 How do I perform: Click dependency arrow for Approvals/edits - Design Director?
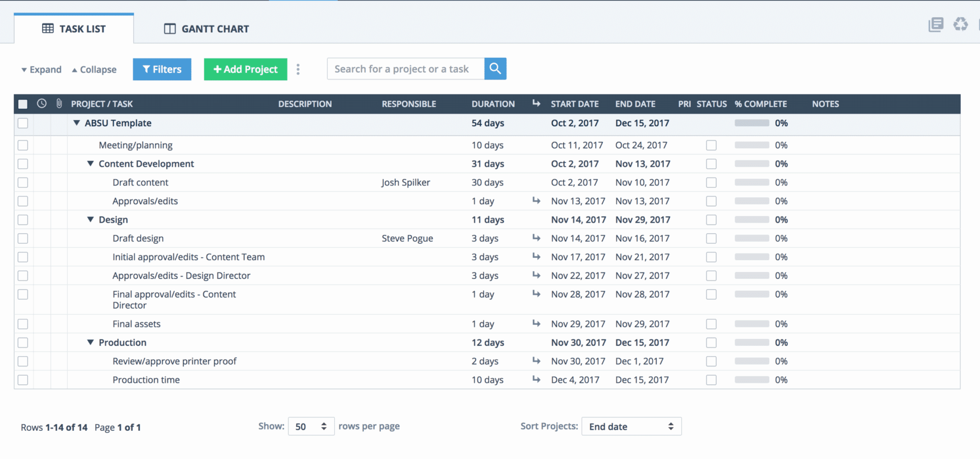(x=536, y=275)
